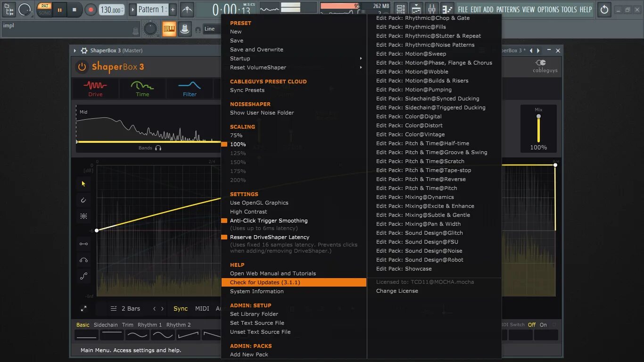Screen dimensions: 644x362
Task: Click the headphones icon under Bands
Action: (158, 148)
